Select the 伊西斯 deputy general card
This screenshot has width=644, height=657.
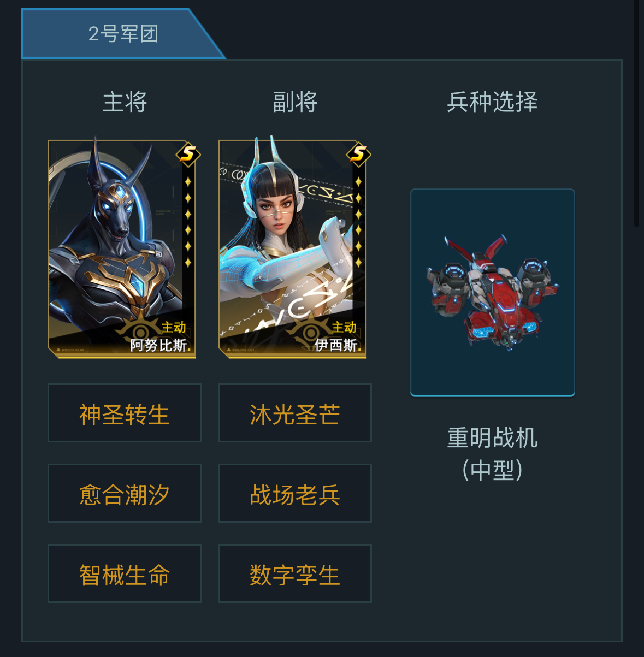tap(292, 249)
